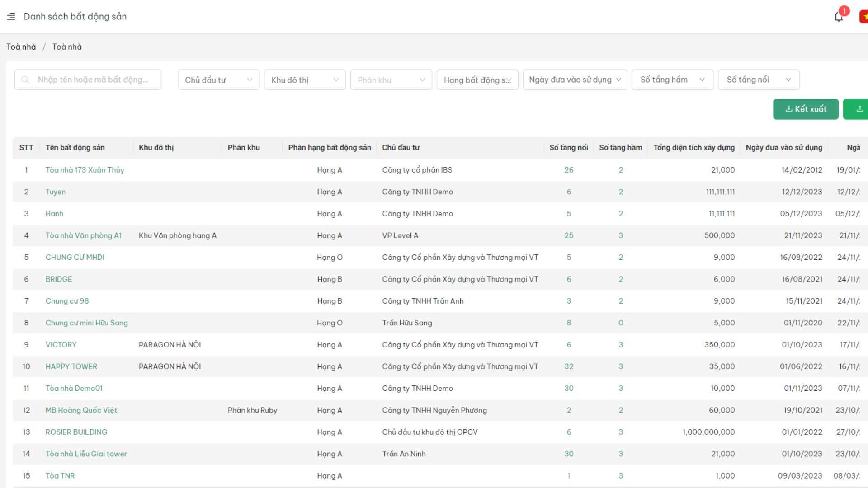
Task: Select date 14/02/2012 cell
Action: 802,170
